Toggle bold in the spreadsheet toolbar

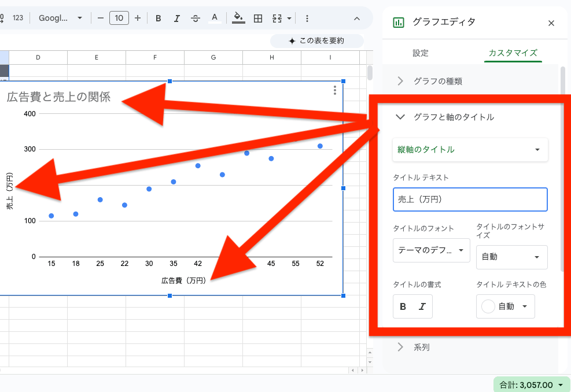click(158, 18)
